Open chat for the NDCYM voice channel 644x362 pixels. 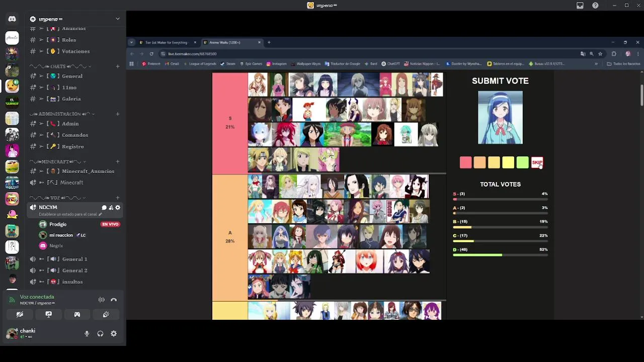(x=104, y=208)
